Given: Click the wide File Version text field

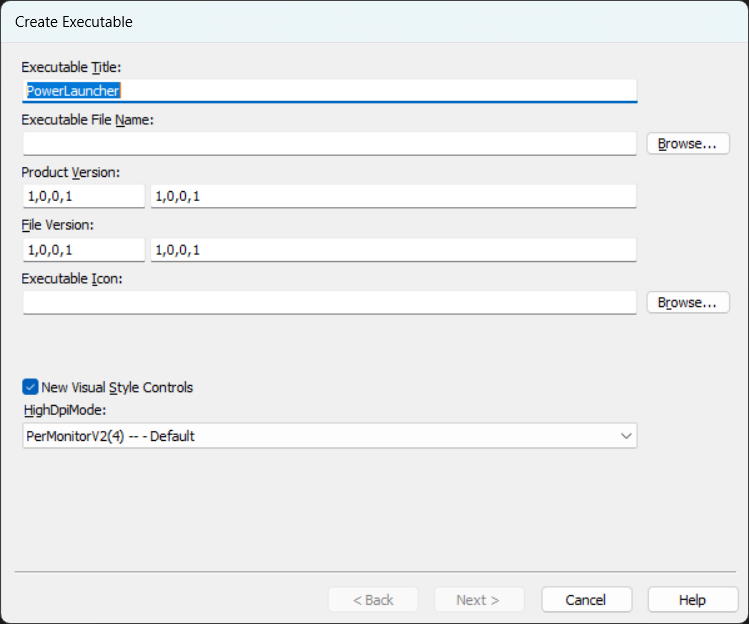Looking at the screenshot, I should 393,249.
